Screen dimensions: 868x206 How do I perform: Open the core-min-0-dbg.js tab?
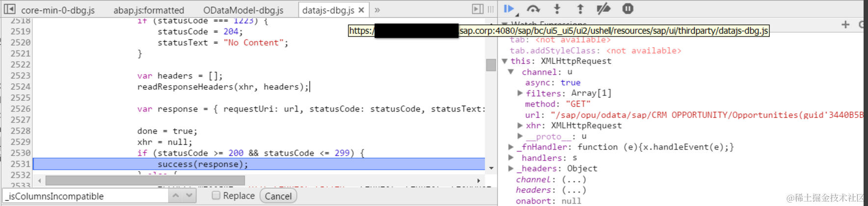pos(58,10)
